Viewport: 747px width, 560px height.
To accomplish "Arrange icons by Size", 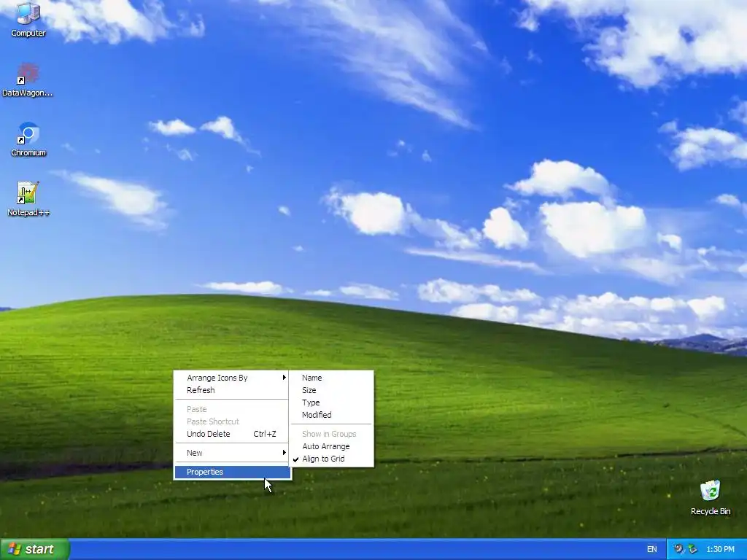I will tap(332, 390).
